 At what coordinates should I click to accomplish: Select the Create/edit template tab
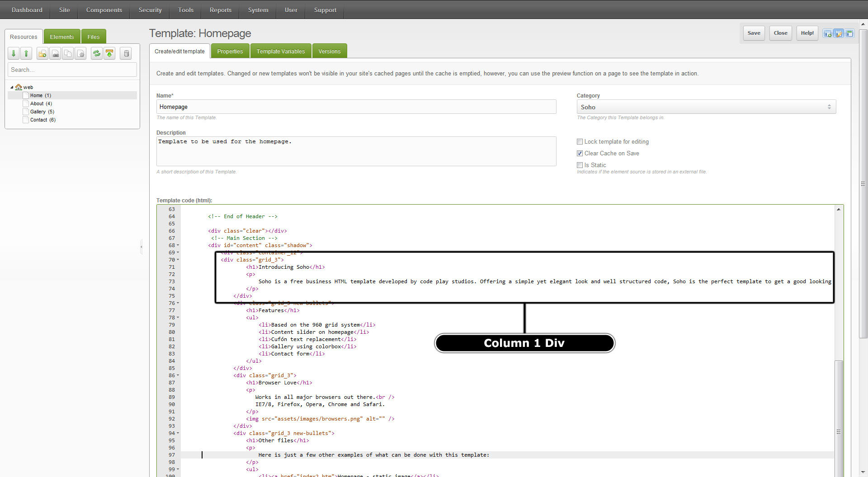pyautogui.click(x=179, y=51)
